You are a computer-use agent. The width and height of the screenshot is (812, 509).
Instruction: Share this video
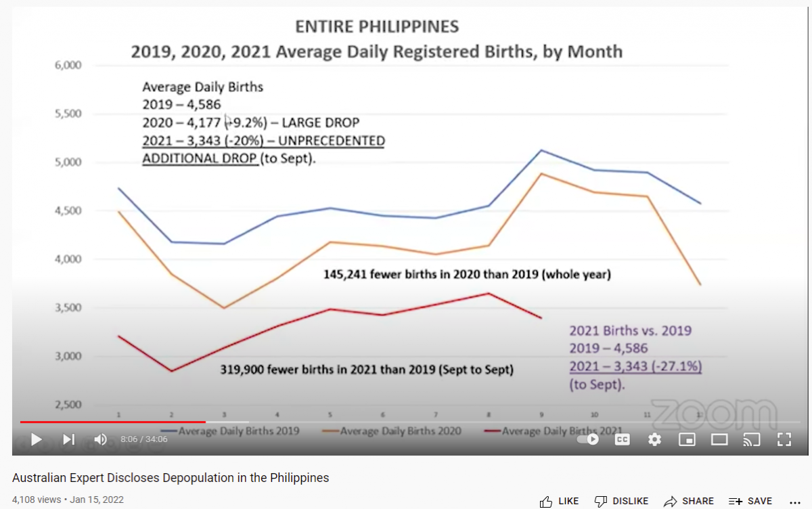[689, 501]
